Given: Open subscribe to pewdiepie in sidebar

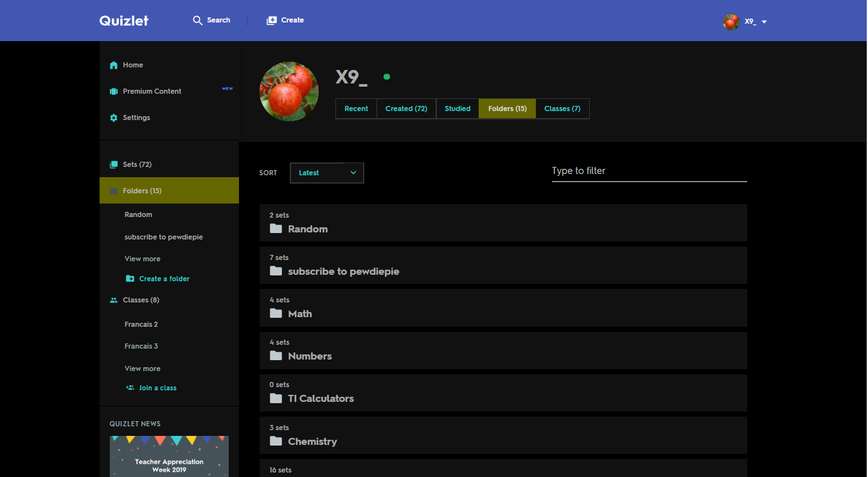Looking at the screenshot, I should (163, 237).
